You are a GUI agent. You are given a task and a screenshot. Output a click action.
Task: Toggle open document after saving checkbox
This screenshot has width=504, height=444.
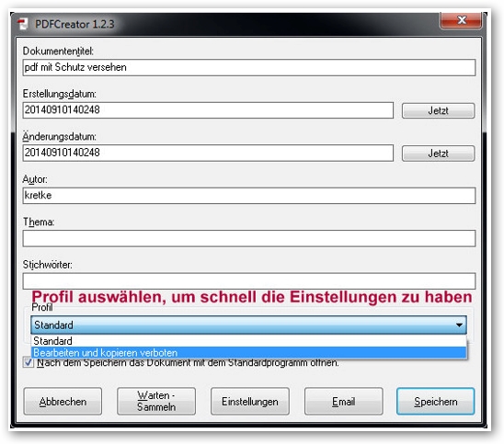29,363
